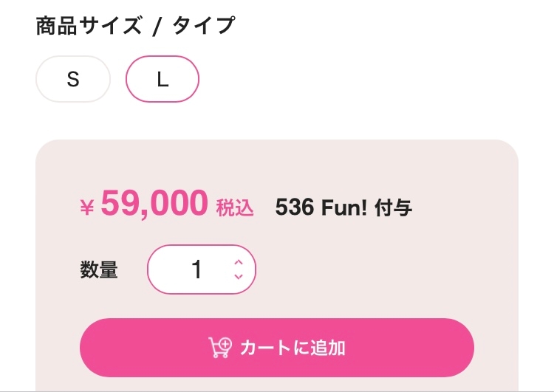Increase quantity with the up arrow
This screenshot has width=554, height=392.
pyautogui.click(x=239, y=262)
